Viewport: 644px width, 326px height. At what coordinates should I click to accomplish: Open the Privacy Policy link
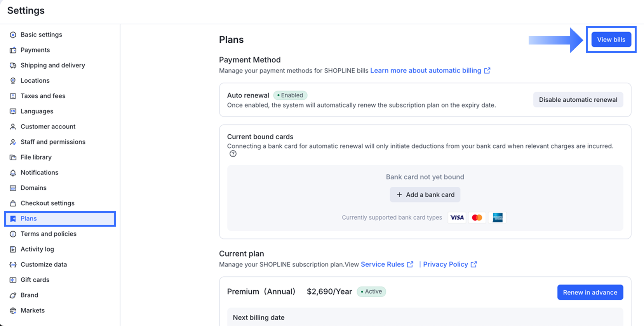[x=446, y=264]
